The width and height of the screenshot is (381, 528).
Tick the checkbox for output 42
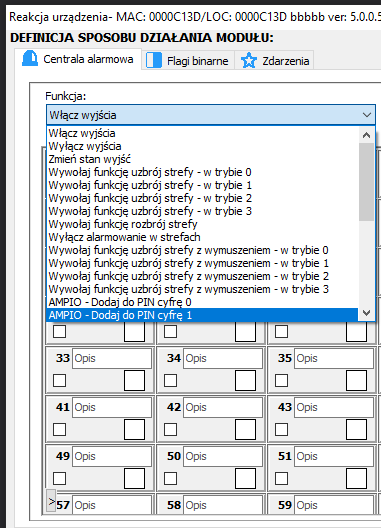tap(170, 430)
